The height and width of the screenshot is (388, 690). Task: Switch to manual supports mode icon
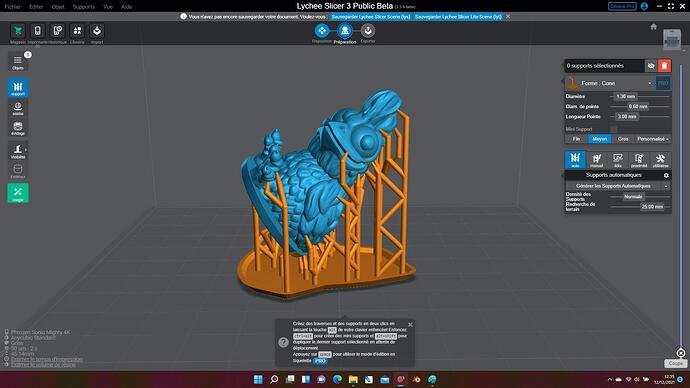pyautogui.click(x=596, y=160)
